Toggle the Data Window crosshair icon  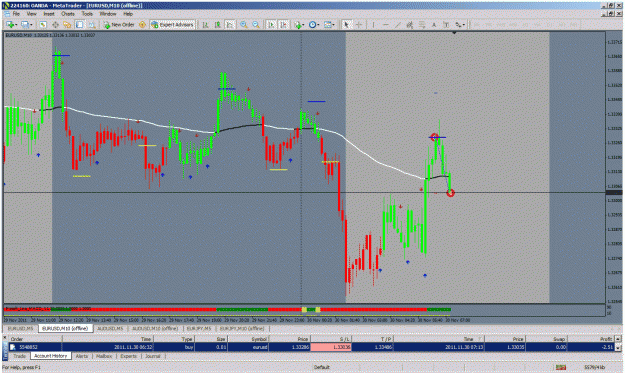[55, 25]
